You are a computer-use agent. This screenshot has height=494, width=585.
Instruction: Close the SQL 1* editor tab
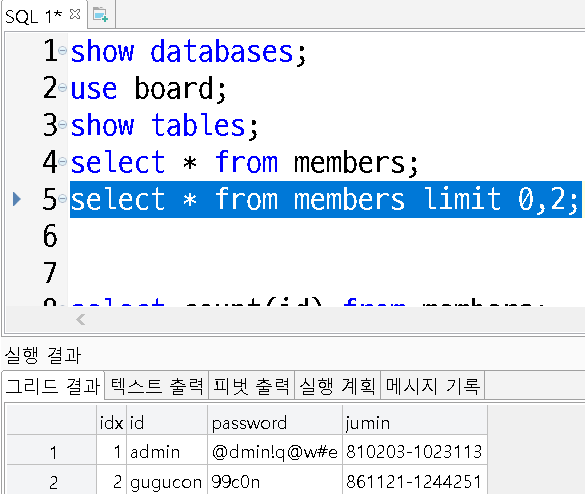(75, 14)
